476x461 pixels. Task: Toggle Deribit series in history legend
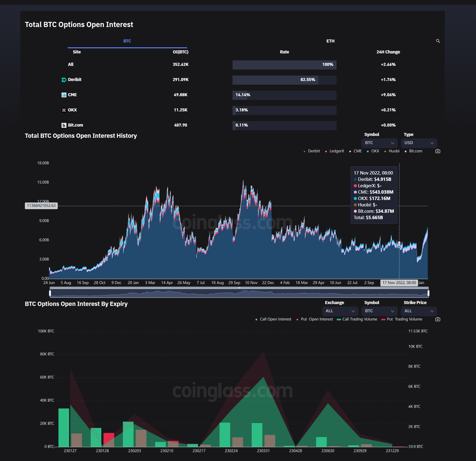point(312,151)
